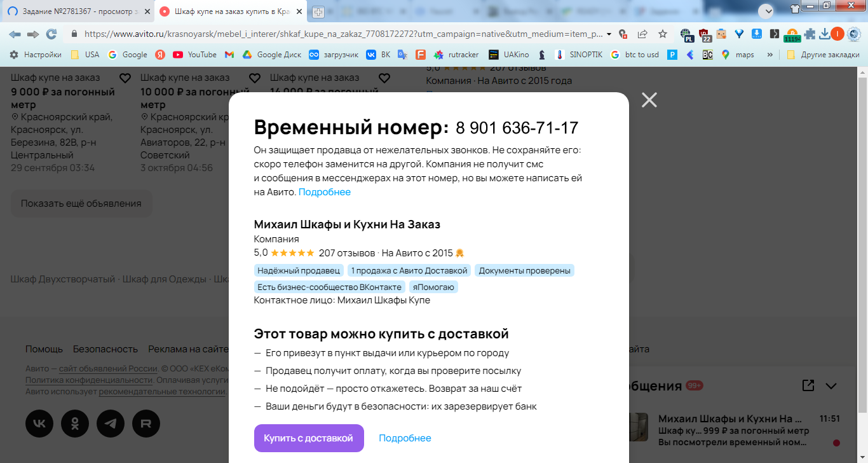Viewport: 868px width, 463px height.
Task: Open the globe PL extension icon
Action: [686, 34]
